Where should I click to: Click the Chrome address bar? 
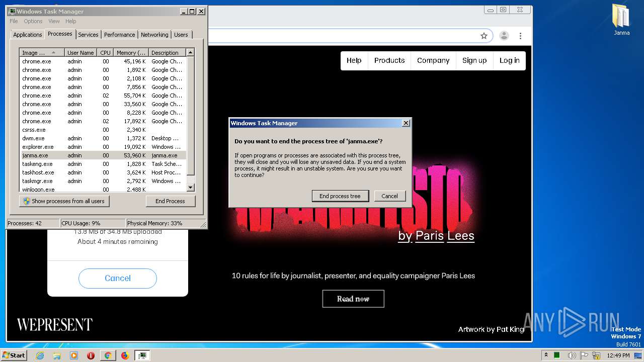click(342, 36)
